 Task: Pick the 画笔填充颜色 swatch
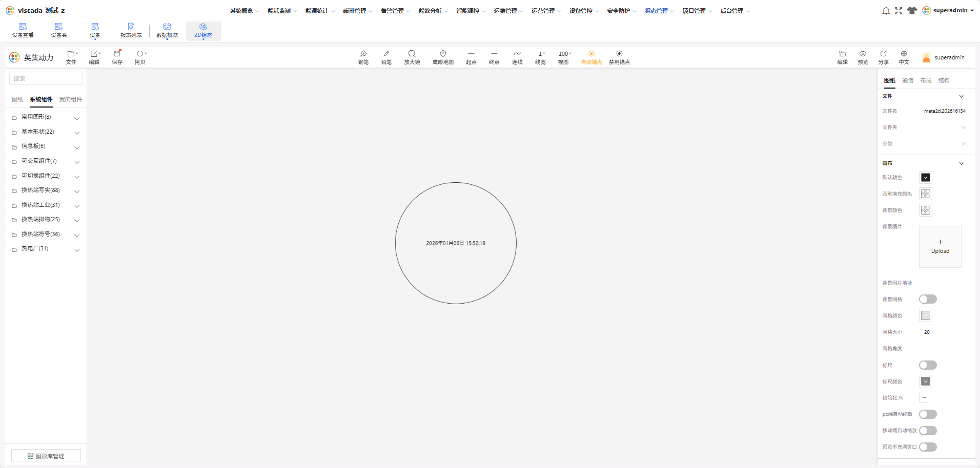pyautogui.click(x=926, y=194)
